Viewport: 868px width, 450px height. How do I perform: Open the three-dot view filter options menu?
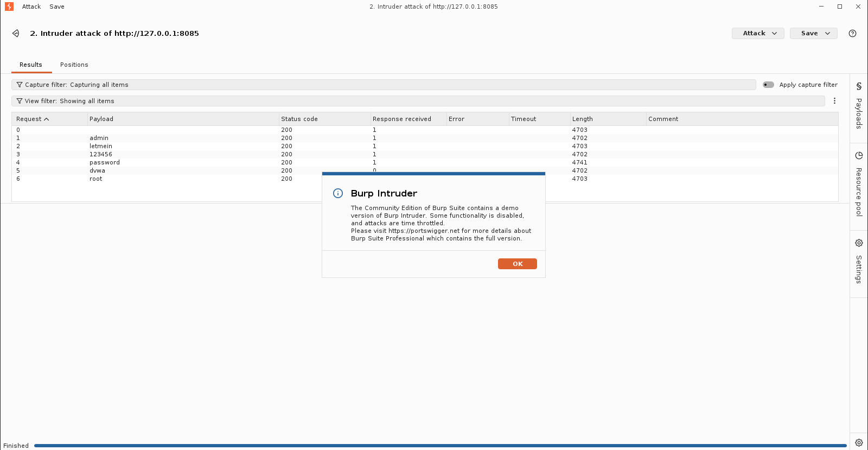click(834, 101)
